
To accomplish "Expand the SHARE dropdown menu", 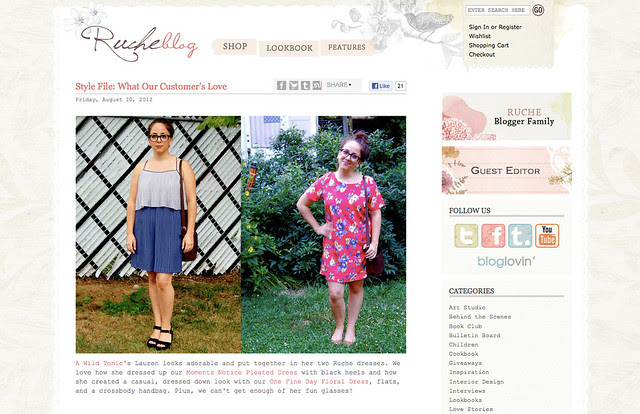I will 339,85.
